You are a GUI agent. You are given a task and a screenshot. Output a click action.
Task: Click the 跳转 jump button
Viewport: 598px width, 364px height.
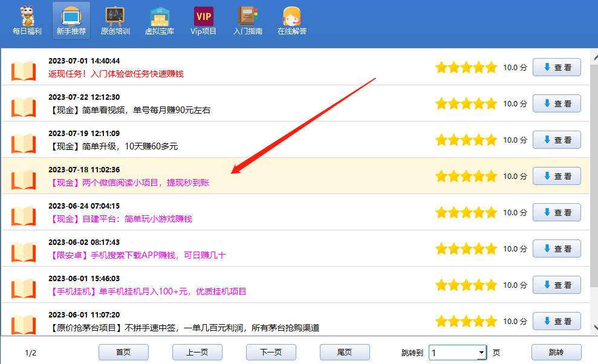pos(556,352)
